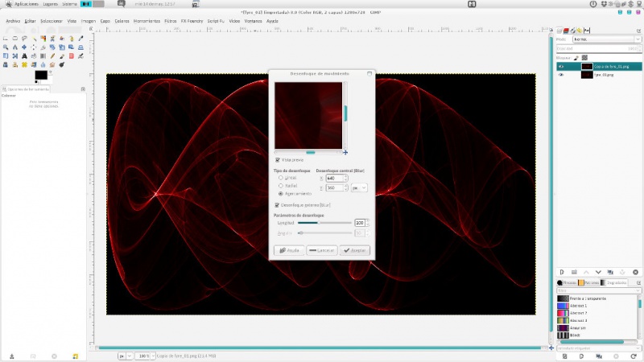This screenshot has height=362, width=644.
Task: Open the Archivo menu
Action: click(13, 21)
